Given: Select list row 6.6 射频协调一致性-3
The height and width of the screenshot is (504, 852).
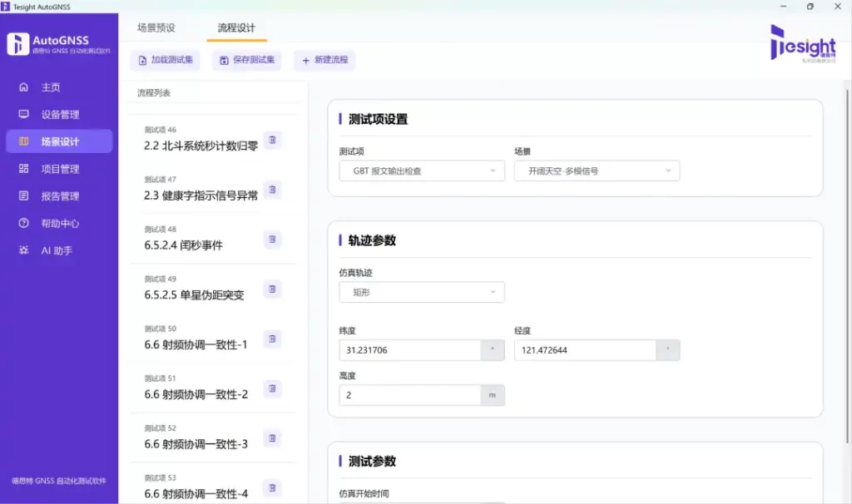Looking at the screenshot, I should pos(213,437).
